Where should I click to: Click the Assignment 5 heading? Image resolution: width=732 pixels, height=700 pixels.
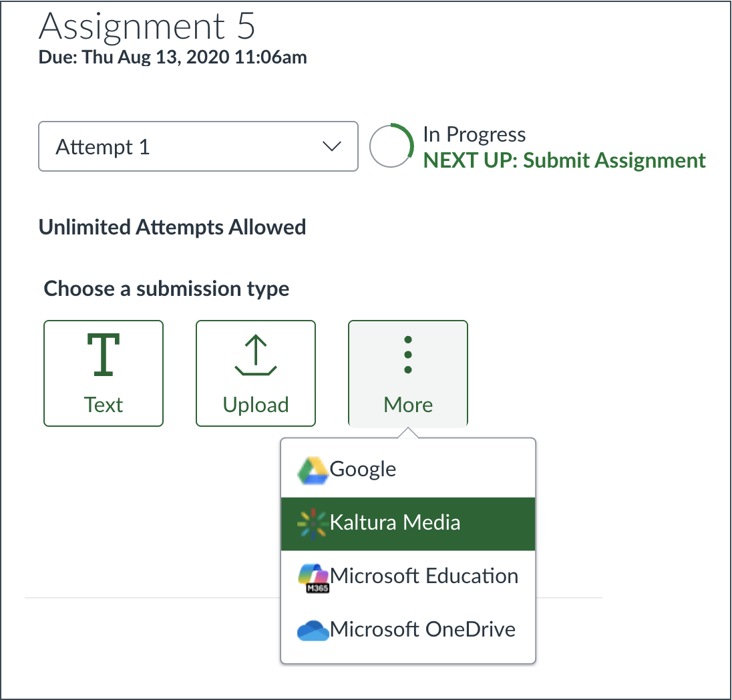click(x=148, y=27)
